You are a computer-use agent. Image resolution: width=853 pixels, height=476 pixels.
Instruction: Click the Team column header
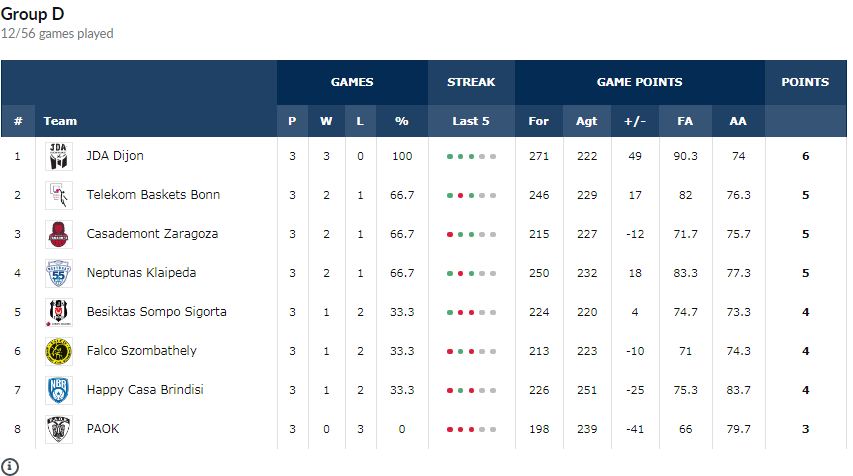pos(60,121)
